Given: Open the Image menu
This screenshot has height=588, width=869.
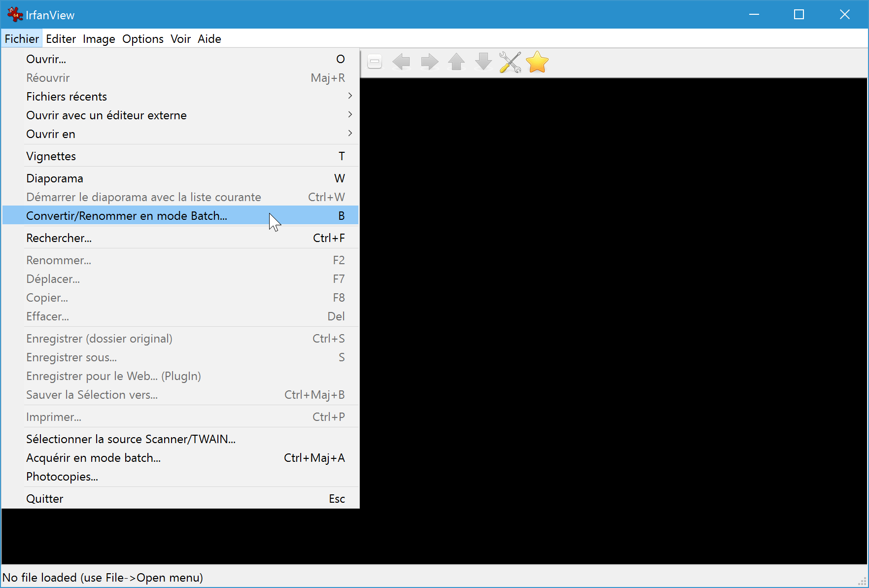Looking at the screenshot, I should (x=99, y=39).
